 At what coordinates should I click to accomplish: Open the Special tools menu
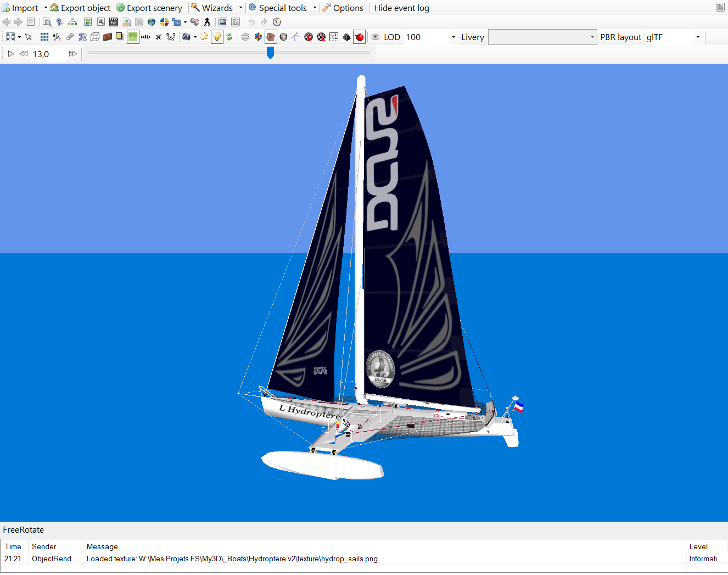277,8
